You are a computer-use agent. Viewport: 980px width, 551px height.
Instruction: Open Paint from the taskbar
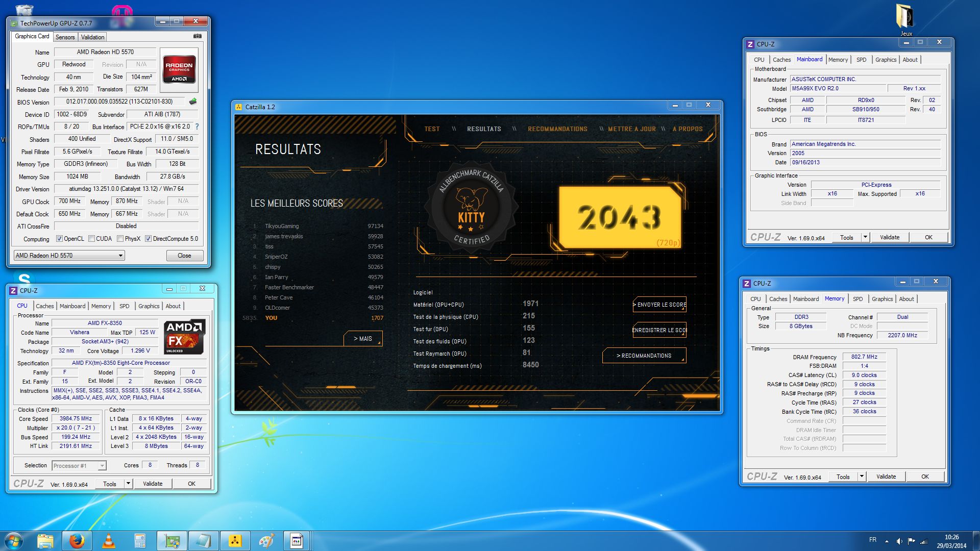[266, 541]
